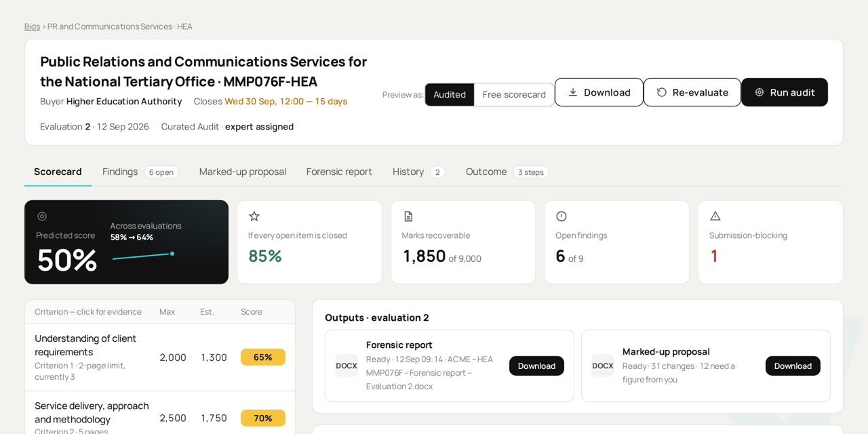Click the 70% score badge
Image resolution: width=868 pixels, height=434 pixels.
(263, 418)
